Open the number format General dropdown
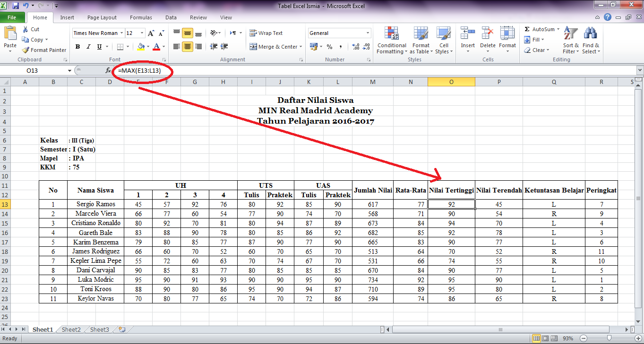 point(368,33)
